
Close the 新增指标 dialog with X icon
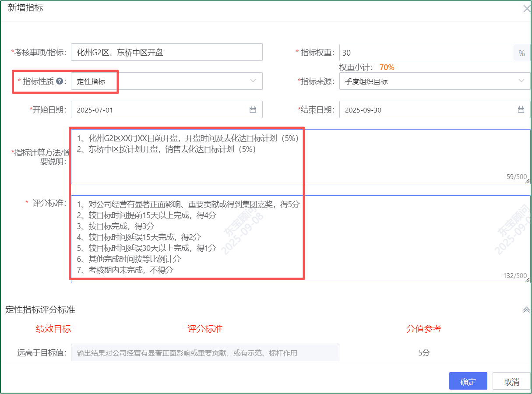(527, 8)
